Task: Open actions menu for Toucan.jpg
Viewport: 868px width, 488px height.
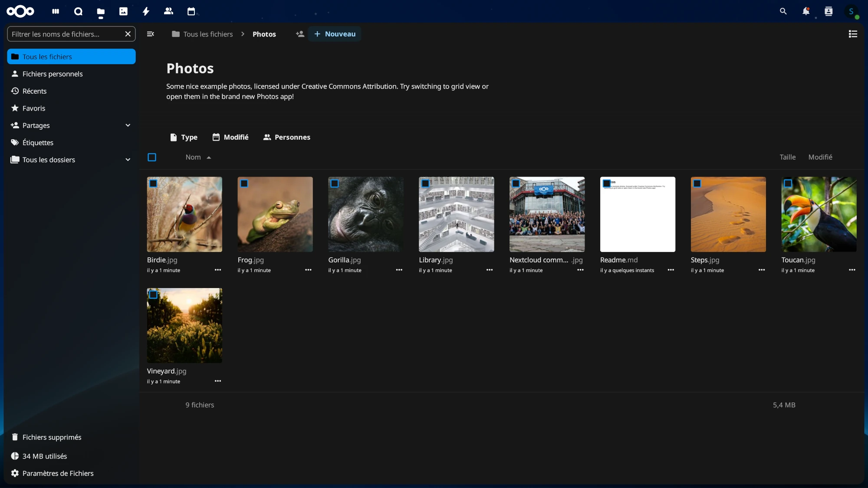Action: [852, 270]
